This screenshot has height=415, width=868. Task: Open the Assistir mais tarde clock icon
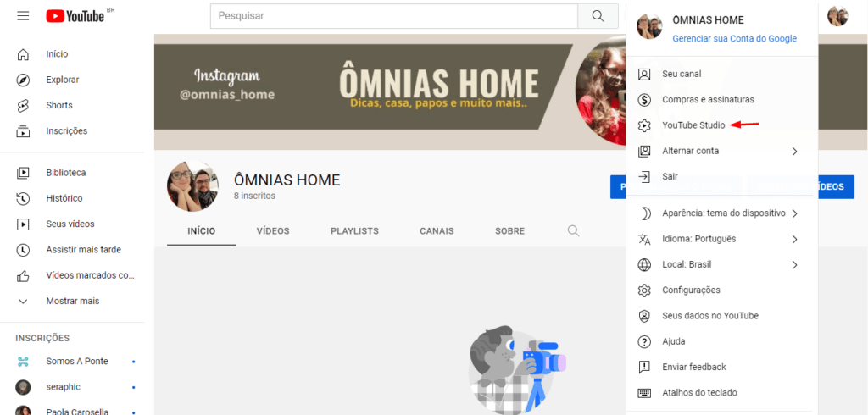coord(23,250)
